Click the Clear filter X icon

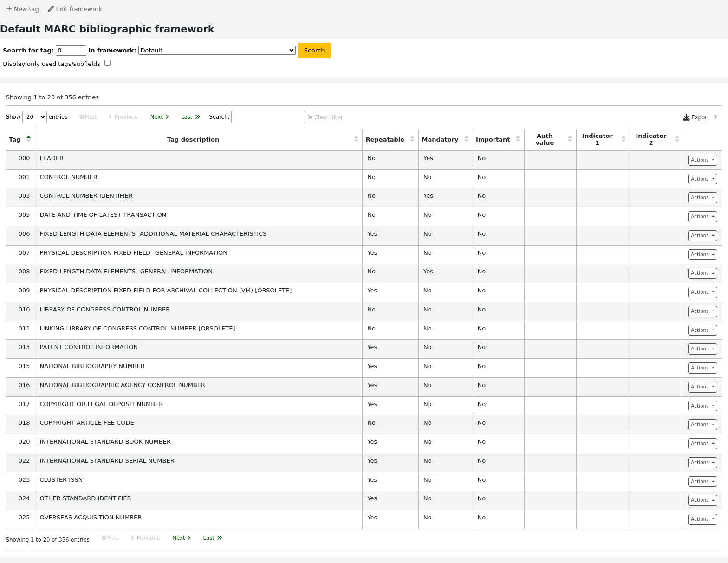(x=310, y=117)
